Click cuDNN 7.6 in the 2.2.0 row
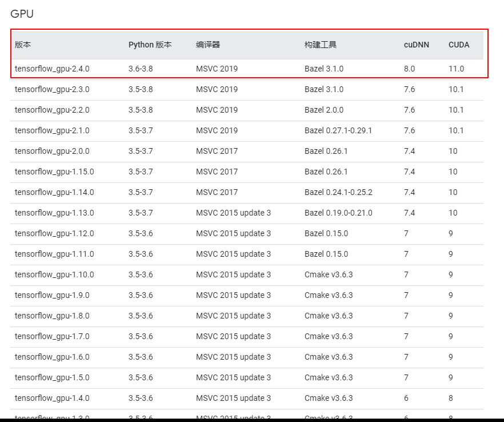The image size is (504, 422). coord(409,110)
